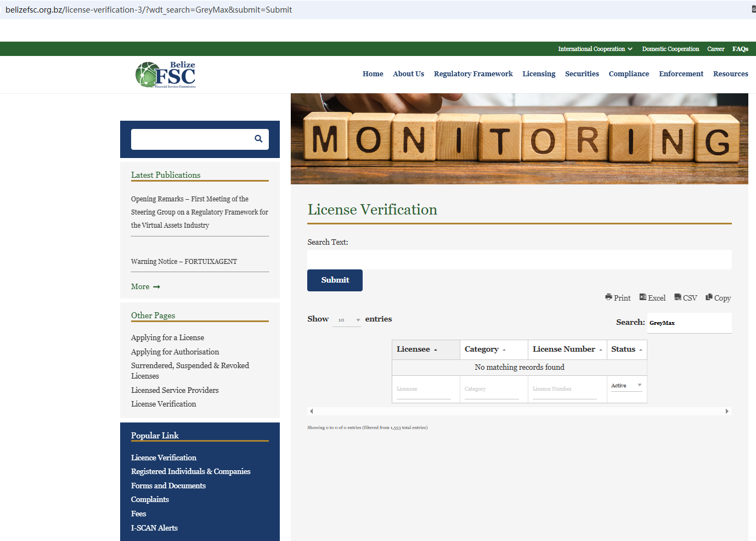
Task: Click the Belize FSC logo
Action: point(166,75)
